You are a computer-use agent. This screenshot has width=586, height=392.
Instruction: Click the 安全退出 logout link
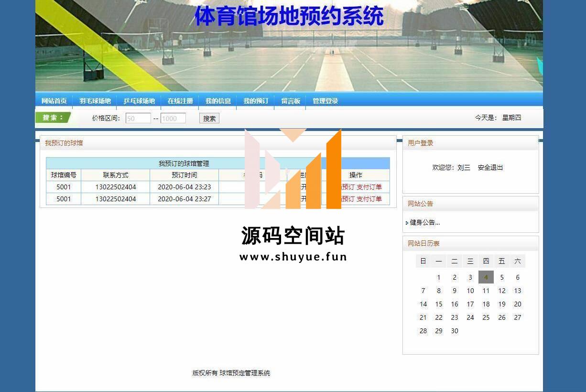click(x=490, y=167)
